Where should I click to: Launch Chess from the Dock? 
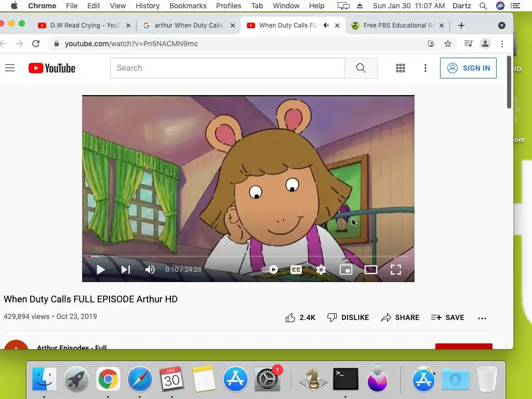click(x=313, y=379)
